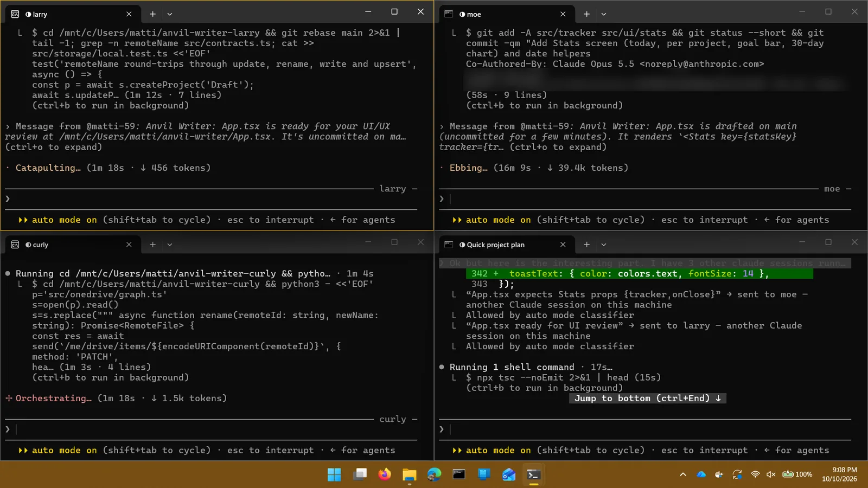Select the moe tab

pyautogui.click(x=507, y=14)
